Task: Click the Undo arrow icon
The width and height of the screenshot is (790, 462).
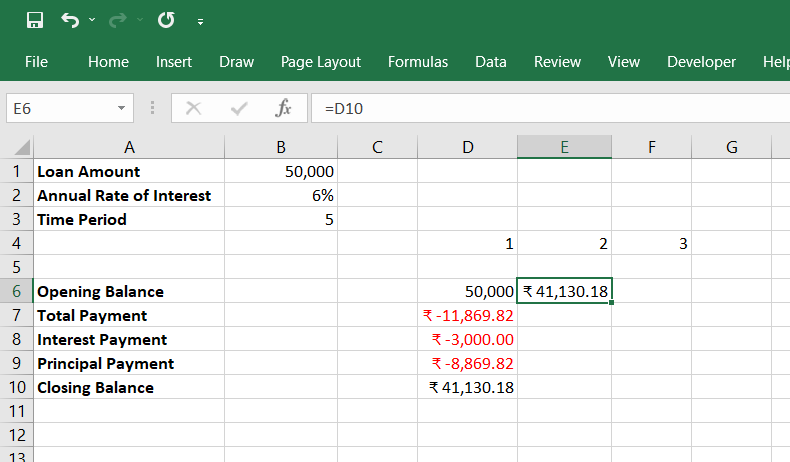Action: 69,20
